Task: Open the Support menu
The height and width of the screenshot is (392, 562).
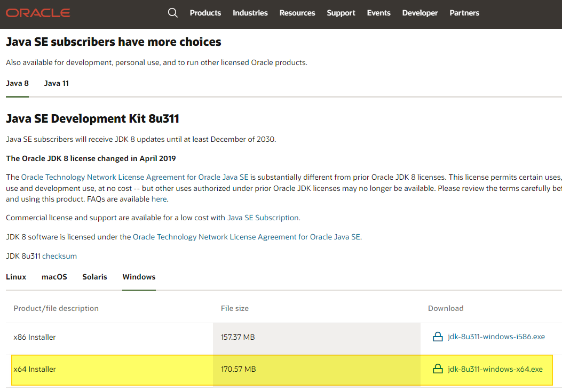Action: [x=341, y=13]
